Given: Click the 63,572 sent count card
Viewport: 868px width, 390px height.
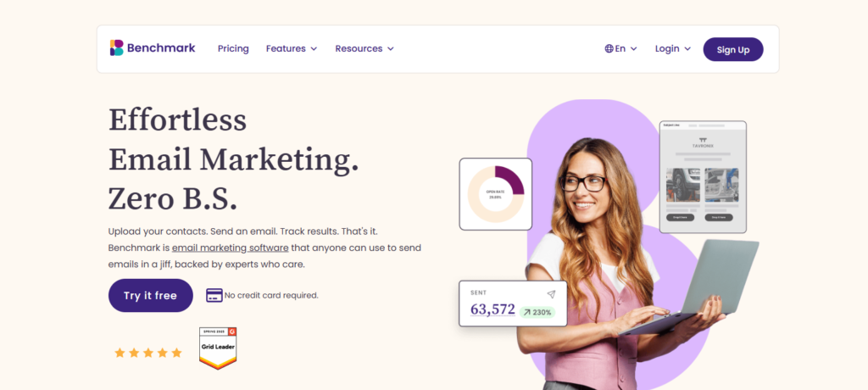Looking at the screenshot, I should (513, 304).
